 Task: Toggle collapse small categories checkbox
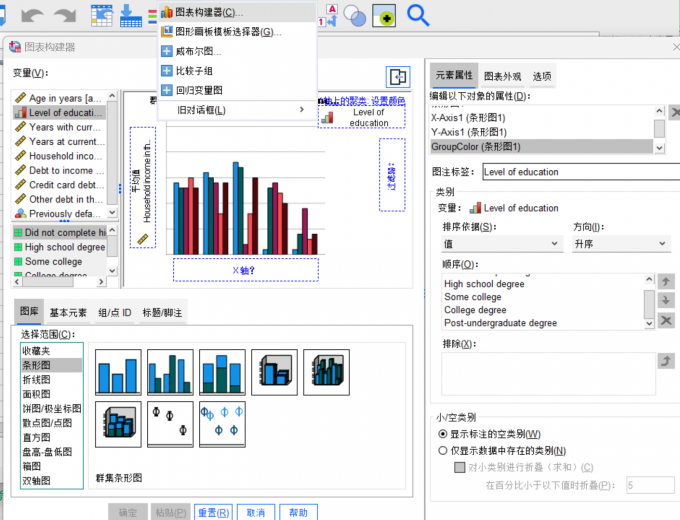click(460, 467)
